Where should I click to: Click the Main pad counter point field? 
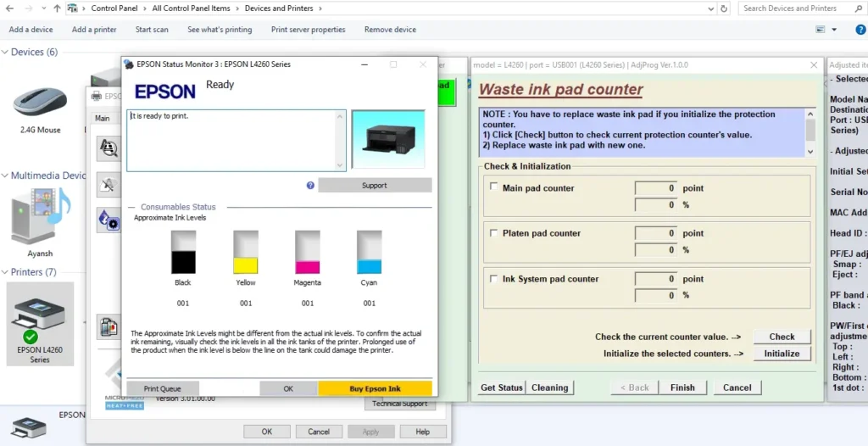click(x=656, y=188)
